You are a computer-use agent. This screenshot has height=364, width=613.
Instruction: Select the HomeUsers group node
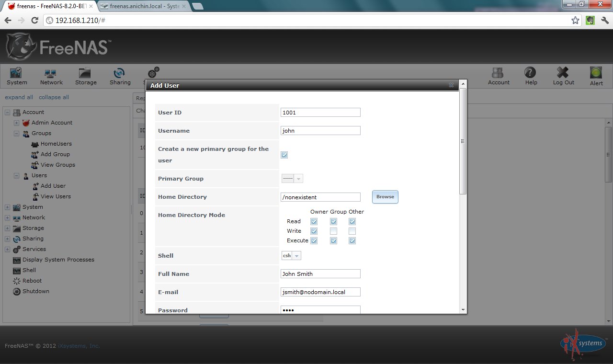point(56,144)
